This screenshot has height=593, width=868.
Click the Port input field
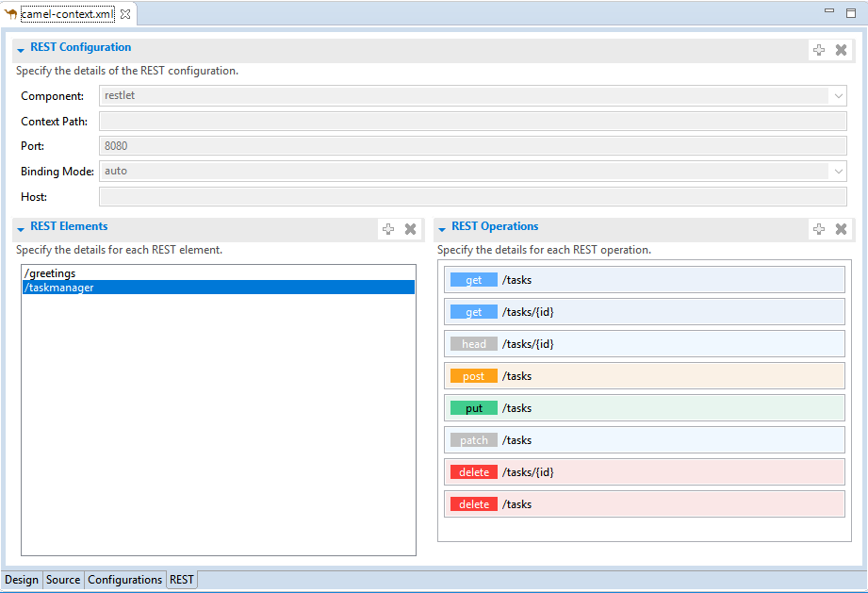(x=471, y=146)
